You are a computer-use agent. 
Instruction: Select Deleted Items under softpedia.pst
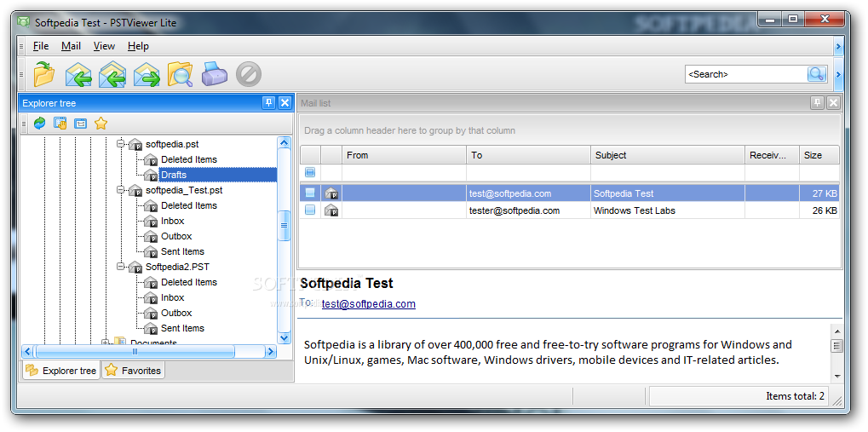[189, 159]
